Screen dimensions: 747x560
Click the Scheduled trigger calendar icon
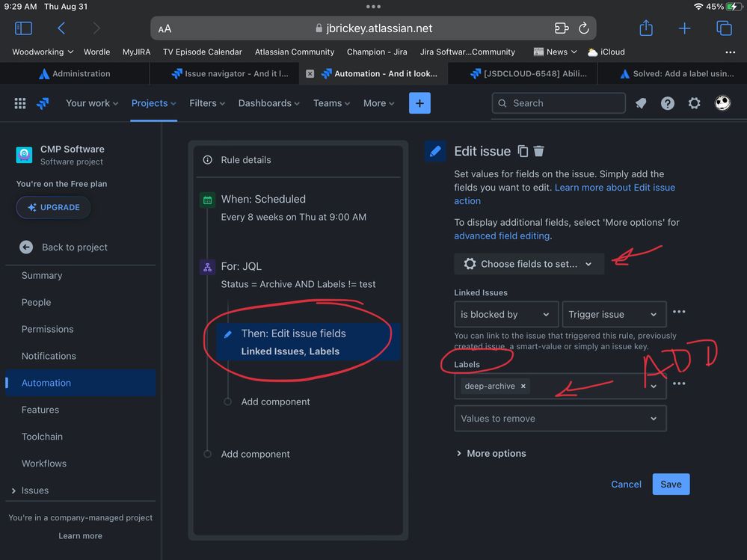pyautogui.click(x=208, y=200)
